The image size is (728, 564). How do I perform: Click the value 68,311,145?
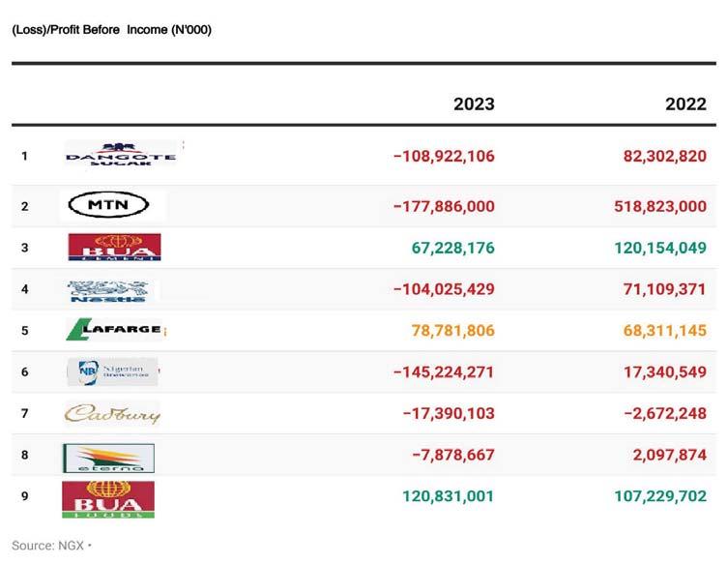pyautogui.click(x=665, y=331)
